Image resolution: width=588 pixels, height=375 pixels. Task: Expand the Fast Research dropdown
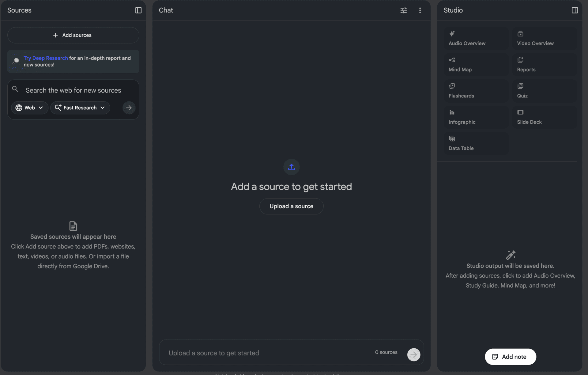[80, 108]
